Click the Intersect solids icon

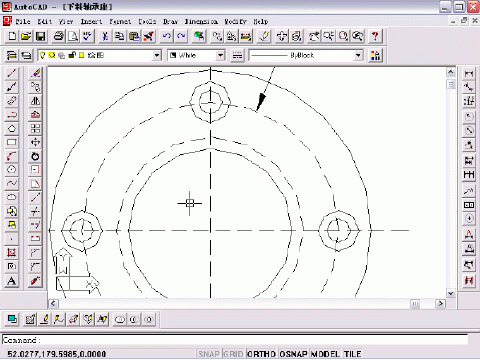coord(149,320)
